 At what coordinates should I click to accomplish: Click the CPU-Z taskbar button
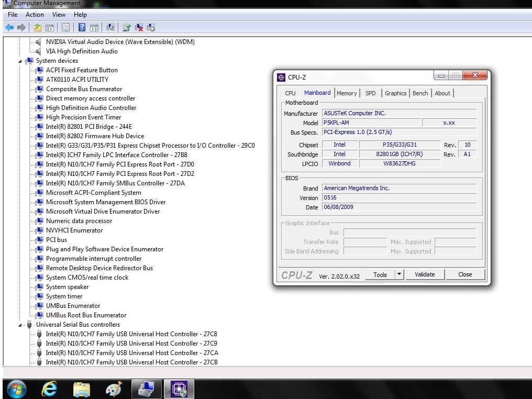pos(179,389)
